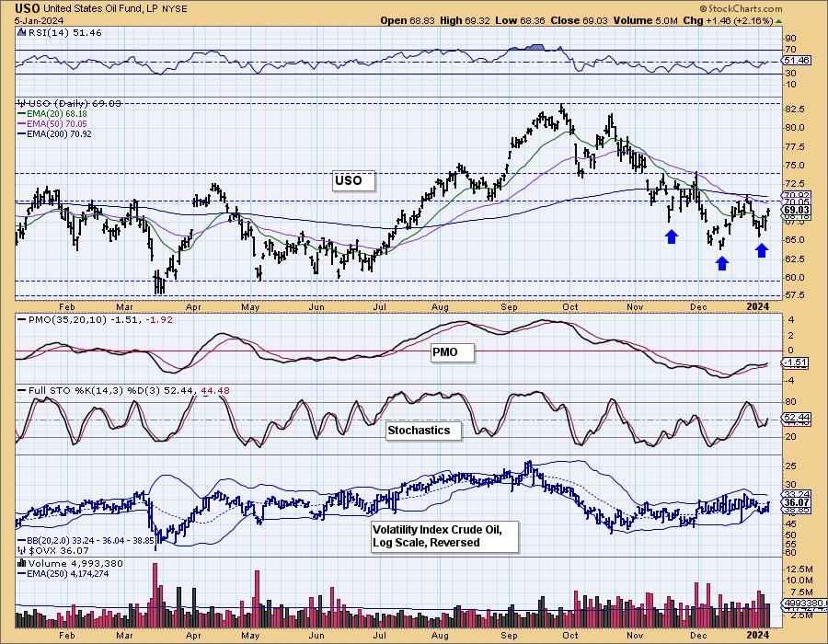The height and width of the screenshot is (644, 828).
Task: Click the 'RSI(14) 51.46' indicator label
Action: tap(64, 32)
